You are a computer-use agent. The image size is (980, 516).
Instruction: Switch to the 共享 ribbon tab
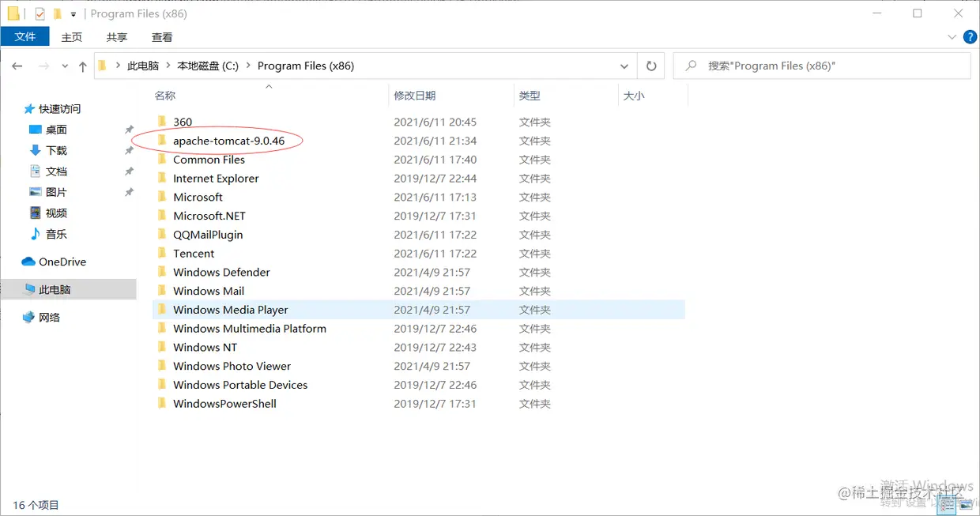[117, 37]
